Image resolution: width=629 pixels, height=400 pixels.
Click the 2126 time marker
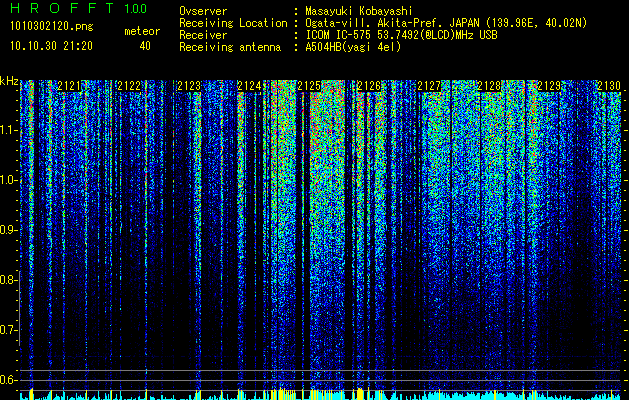click(x=369, y=86)
